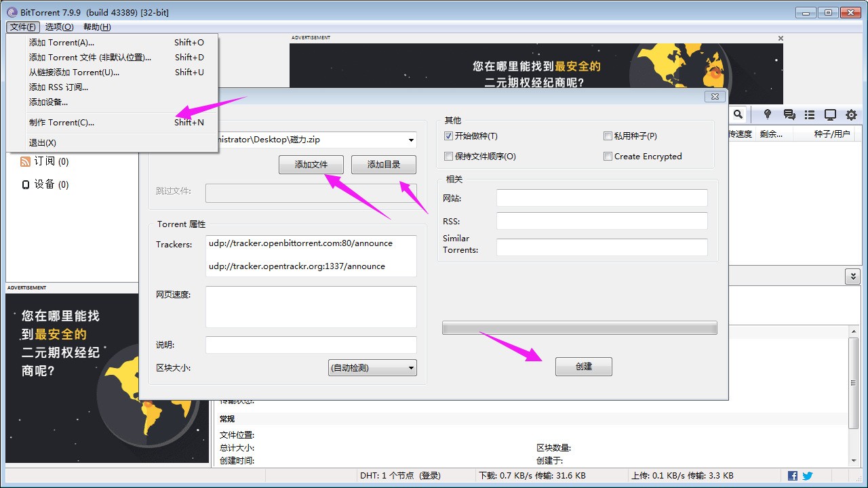This screenshot has height=488, width=868.
Task: Select 制作 Torrent(C)... menu entry
Action: pos(112,123)
